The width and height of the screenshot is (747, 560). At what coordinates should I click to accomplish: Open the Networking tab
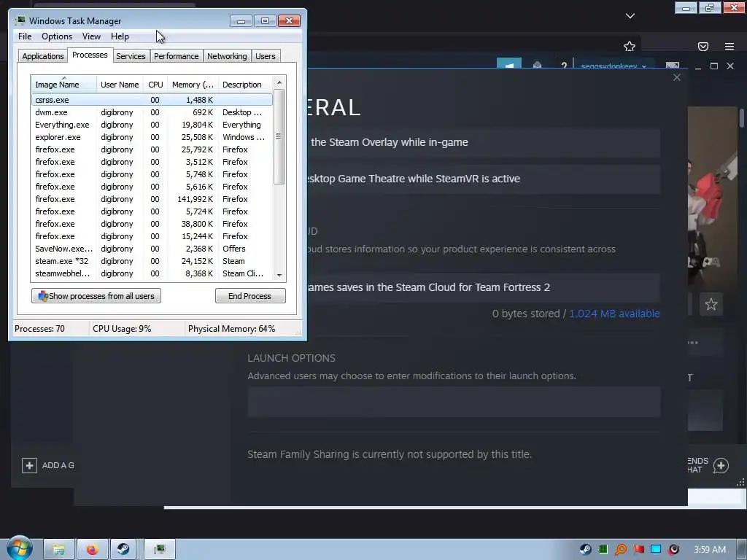coord(227,55)
